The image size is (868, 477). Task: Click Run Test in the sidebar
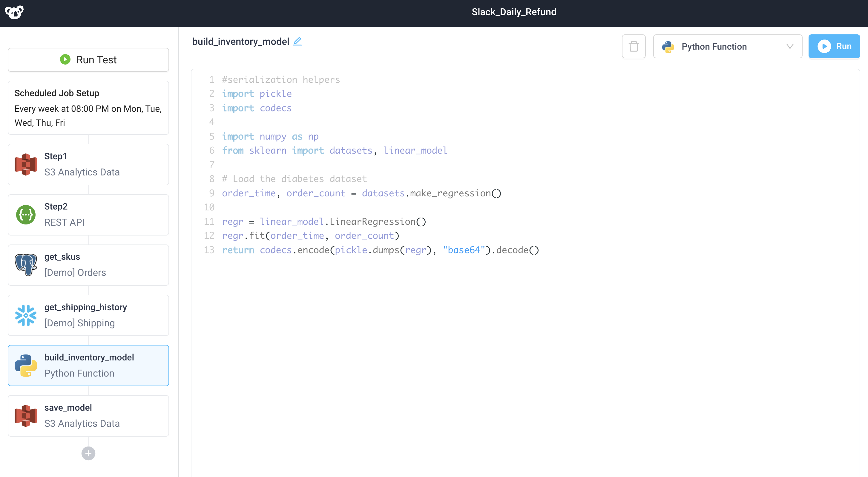coord(88,60)
